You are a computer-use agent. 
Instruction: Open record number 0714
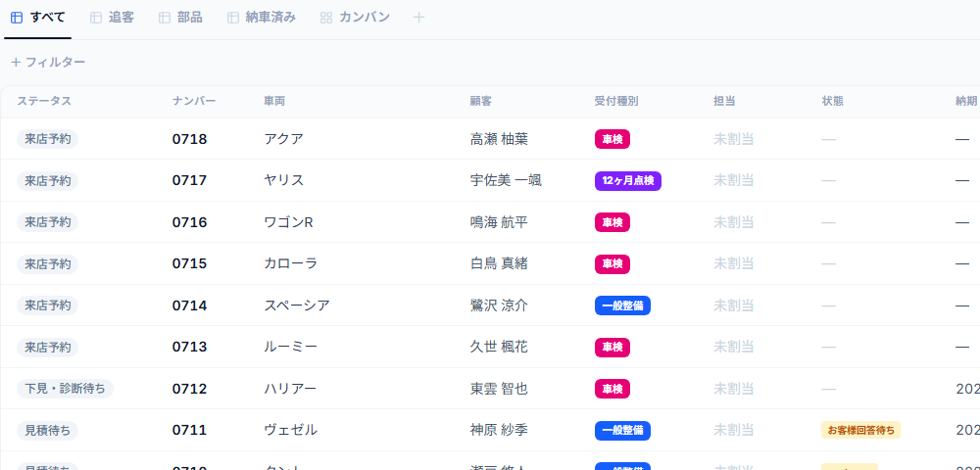pos(189,305)
